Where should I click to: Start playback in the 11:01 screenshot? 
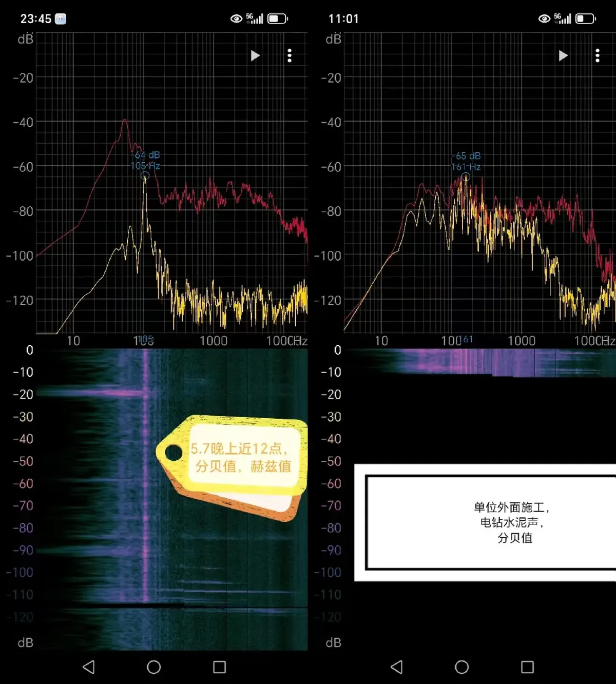(563, 55)
